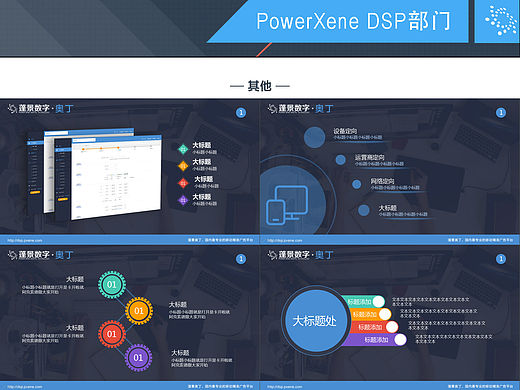Click the white knob on the red 标题添加 bar
The width and height of the screenshot is (520, 390).
tap(392, 327)
